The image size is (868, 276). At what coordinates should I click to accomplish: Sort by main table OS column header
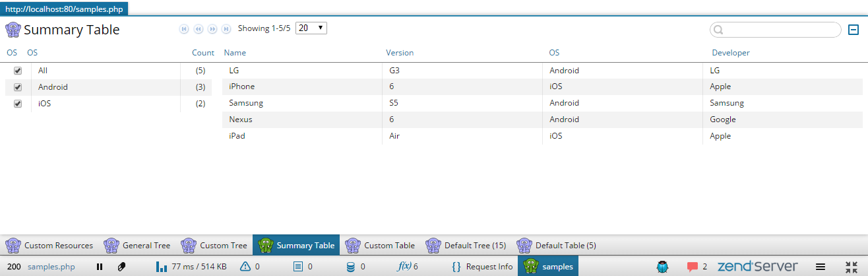tap(554, 53)
